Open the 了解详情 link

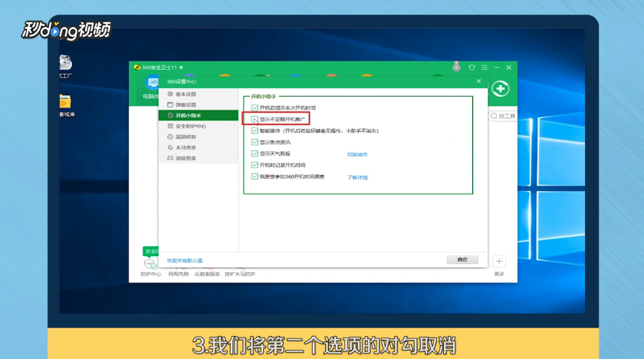click(357, 178)
